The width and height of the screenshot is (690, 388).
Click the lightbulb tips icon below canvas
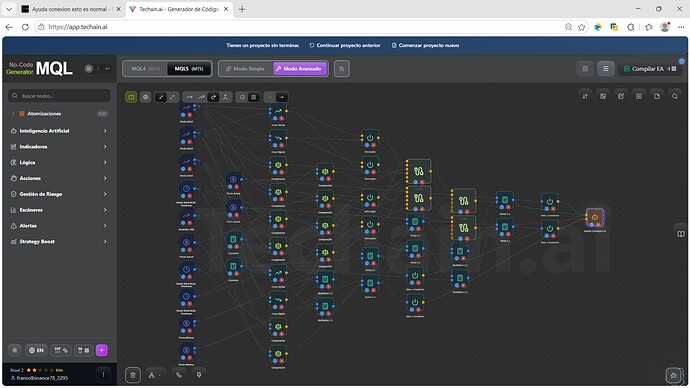pyautogui.click(x=199, y=375)
